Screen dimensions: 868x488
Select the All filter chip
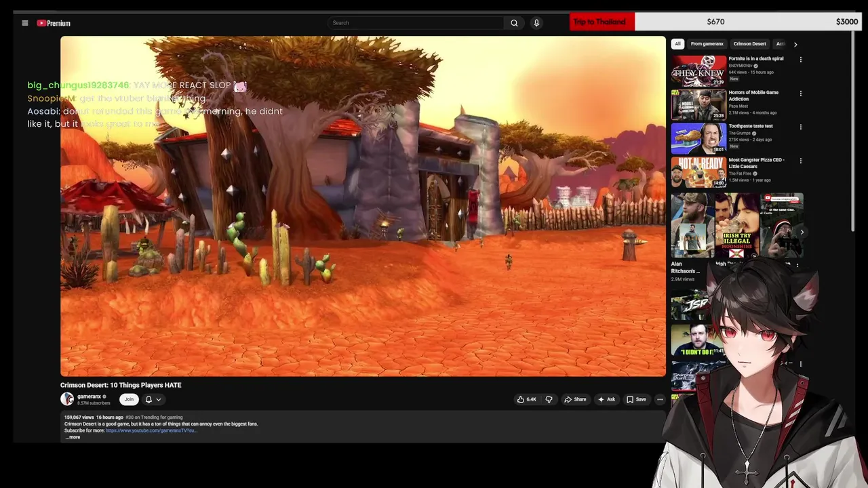tap(677, 44)
